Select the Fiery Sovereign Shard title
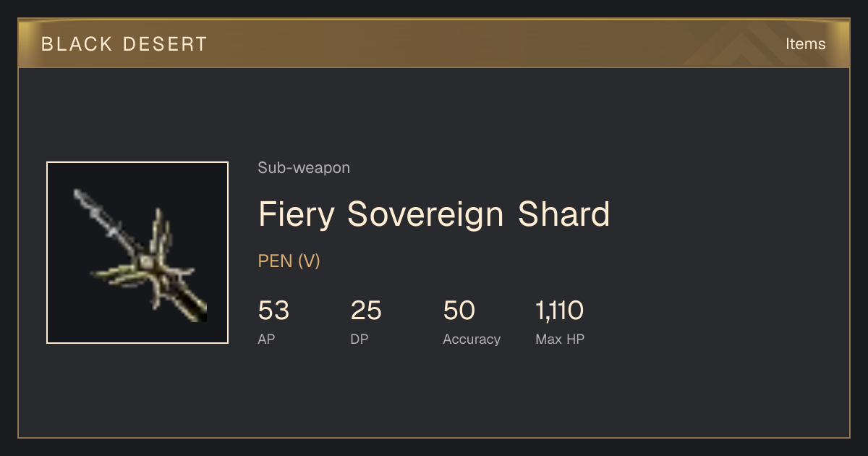This screenshot has height=456, width=868. 434,215
